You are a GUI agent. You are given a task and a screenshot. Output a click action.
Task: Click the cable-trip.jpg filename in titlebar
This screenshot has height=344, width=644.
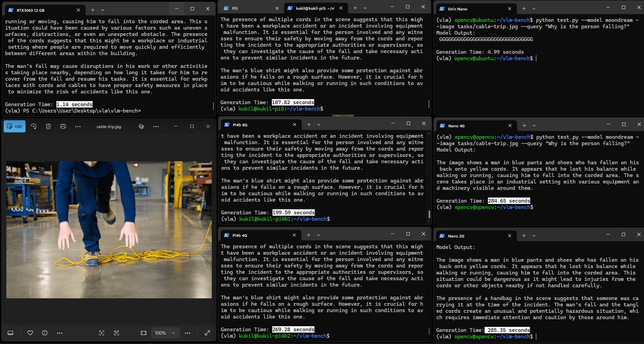coord(109,127)
